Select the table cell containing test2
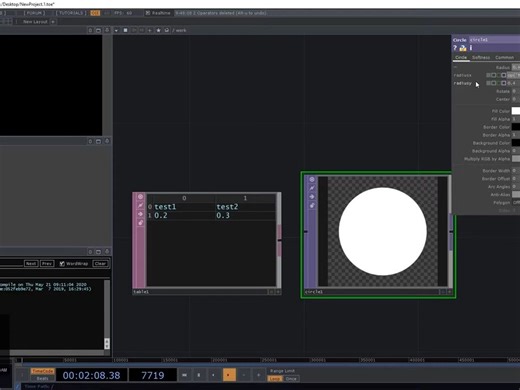This screenshot has height=390, width=520. [245, 207]
